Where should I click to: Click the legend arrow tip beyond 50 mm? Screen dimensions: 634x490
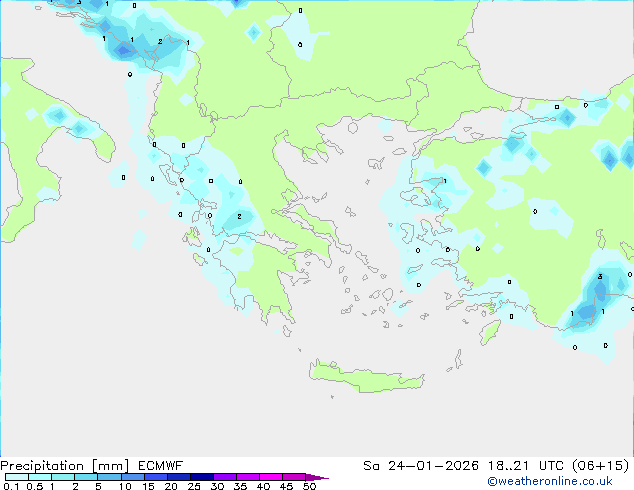click(317, 477)
